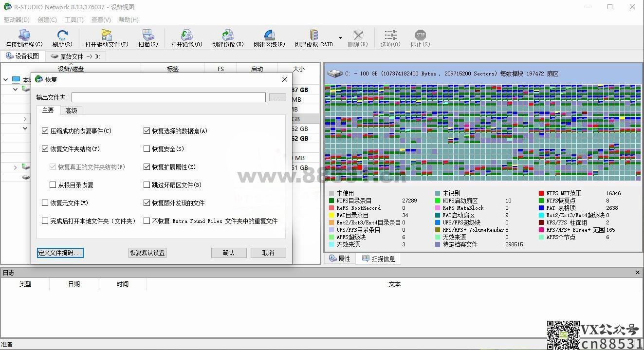Viewport: 644px width, 350px height.
Task: Click the NTFS目录条目 green legend swatch
Action: [x=331, y=201]
